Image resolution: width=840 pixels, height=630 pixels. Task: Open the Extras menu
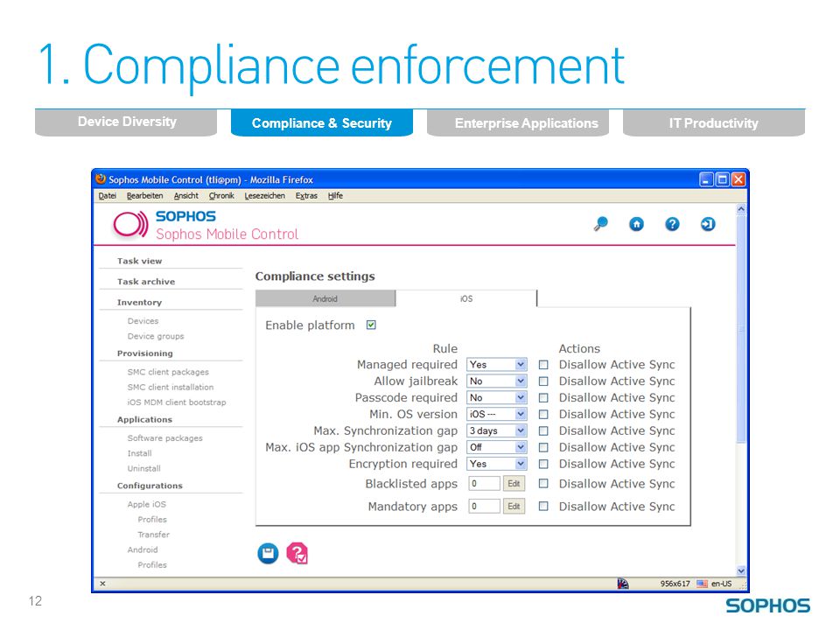306,195
